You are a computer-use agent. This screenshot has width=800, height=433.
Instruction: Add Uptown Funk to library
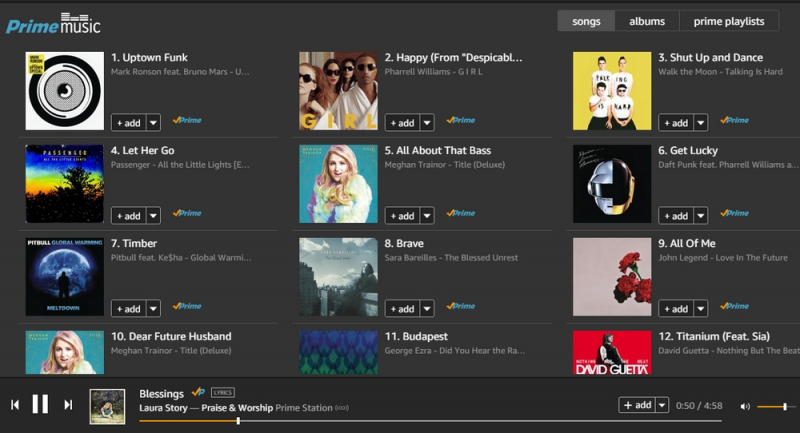(129, 122)
